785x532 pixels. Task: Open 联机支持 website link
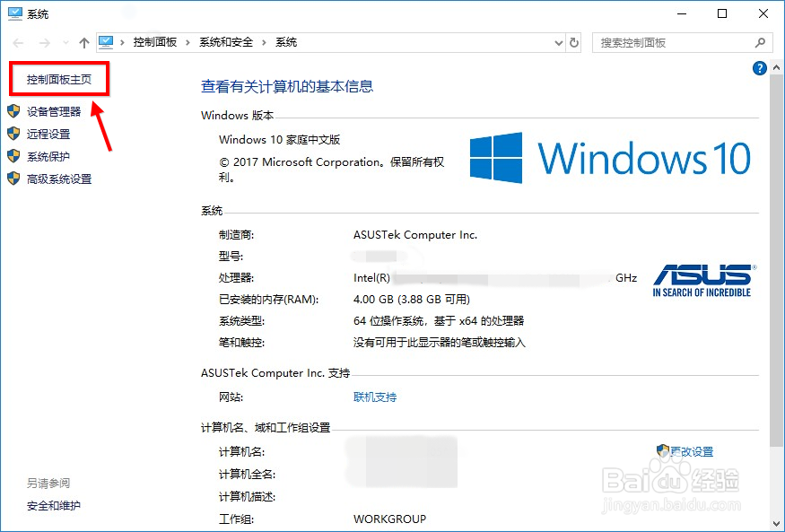(x=375, y=397)
